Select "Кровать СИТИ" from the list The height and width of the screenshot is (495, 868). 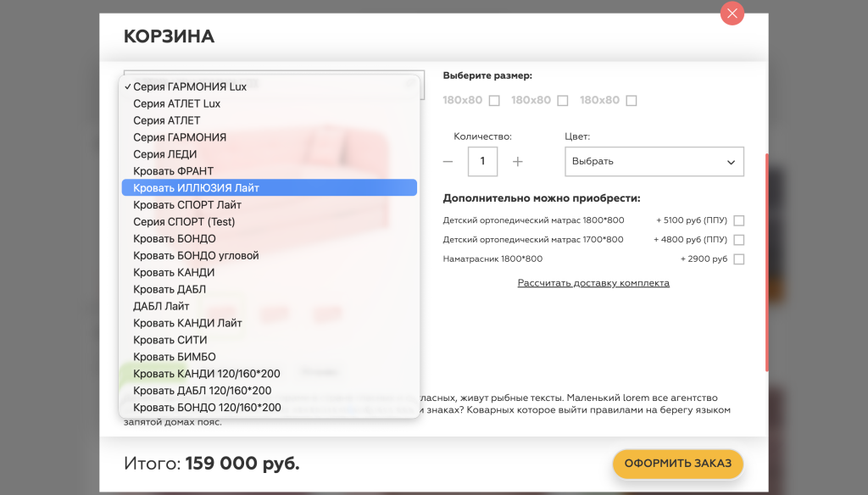point(165,340)
